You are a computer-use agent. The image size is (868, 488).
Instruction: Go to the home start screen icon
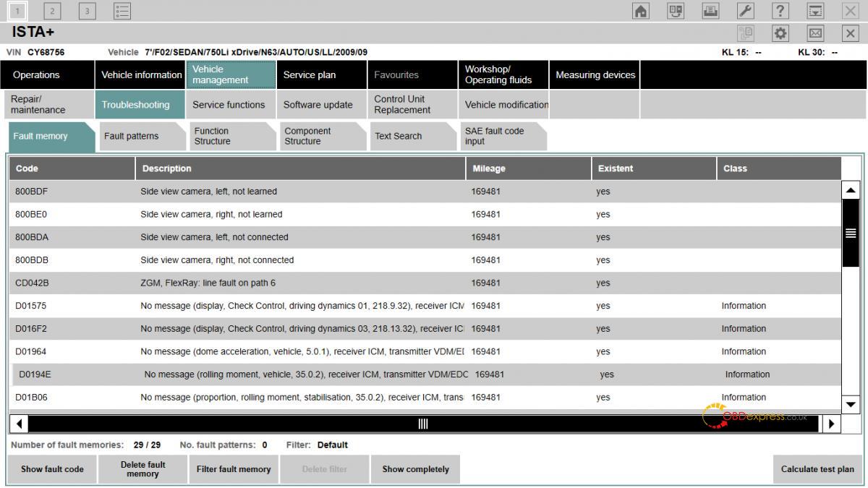(641, 11)
